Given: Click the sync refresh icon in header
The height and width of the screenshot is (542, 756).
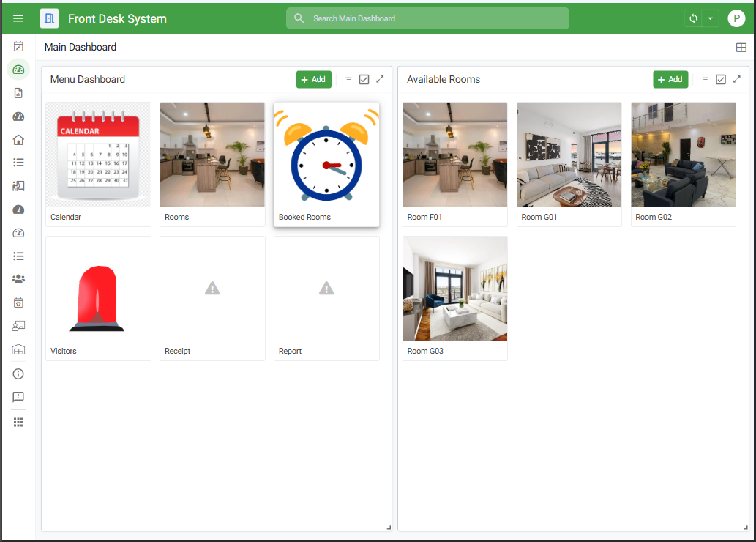Looking at the screenshot, I should [x=693, y=18].
